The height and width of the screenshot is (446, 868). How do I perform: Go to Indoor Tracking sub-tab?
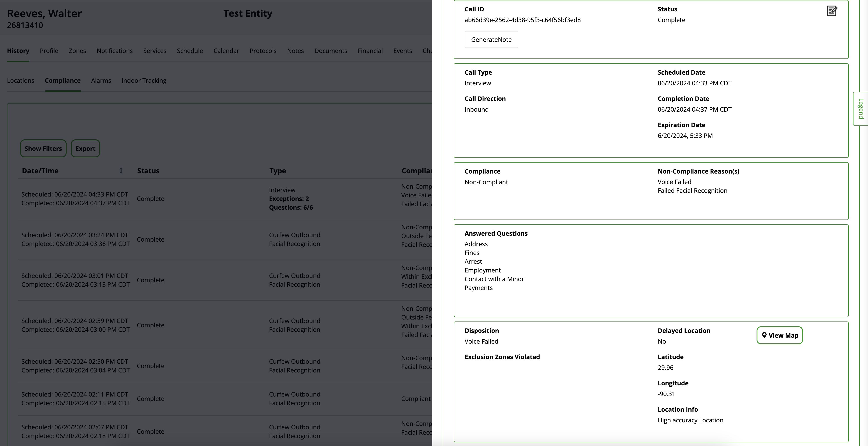click(x=144, y=81)
